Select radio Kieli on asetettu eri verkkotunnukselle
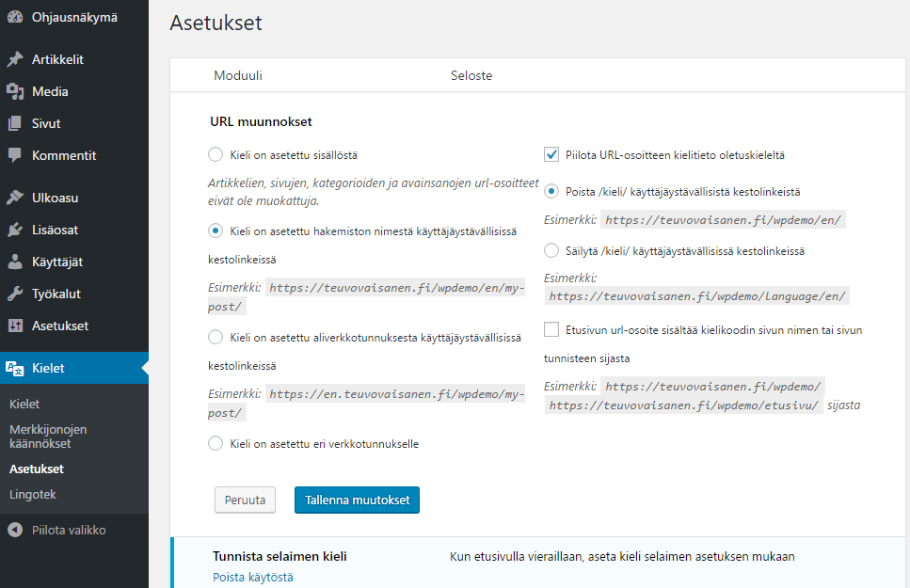The width and height of the screenshot is (910, 588). (216, 443)
